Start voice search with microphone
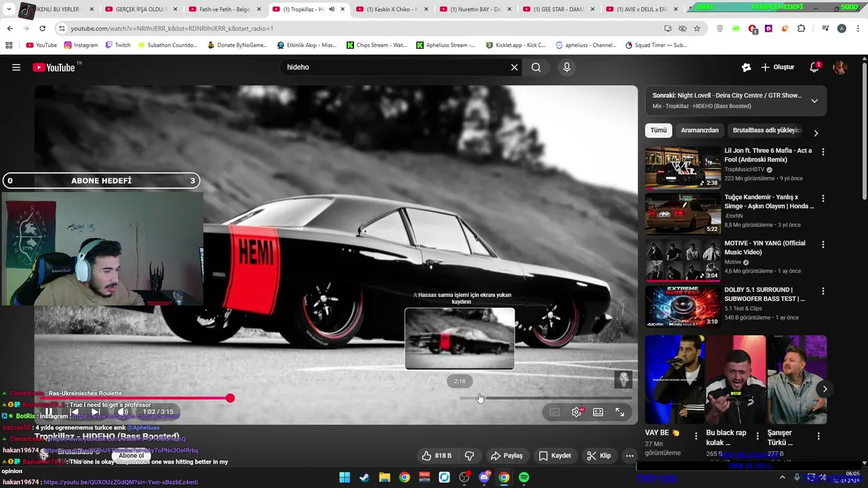868x488 pixels. click(x=567, y=67)
